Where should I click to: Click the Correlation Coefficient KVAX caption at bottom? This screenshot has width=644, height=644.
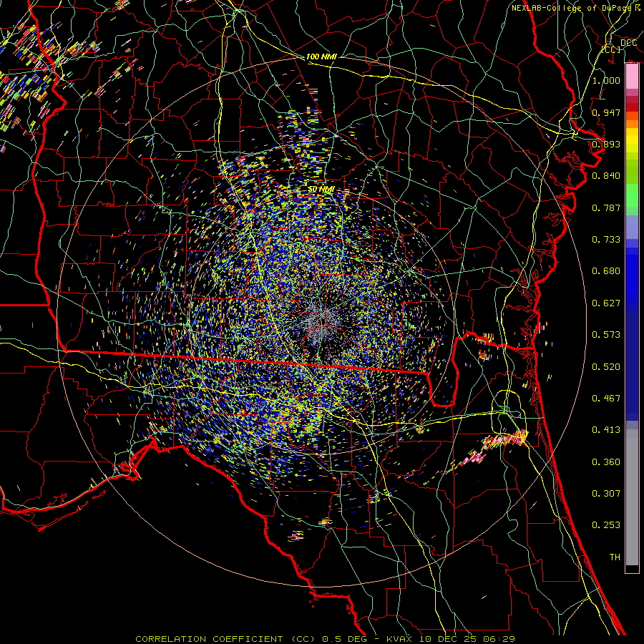click(325, 639)
